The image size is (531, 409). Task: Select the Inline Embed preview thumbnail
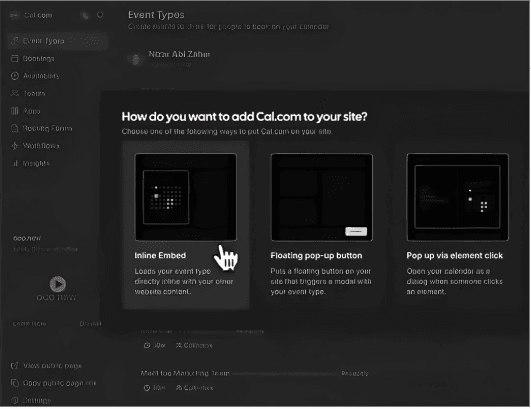(x=186, y=197)
